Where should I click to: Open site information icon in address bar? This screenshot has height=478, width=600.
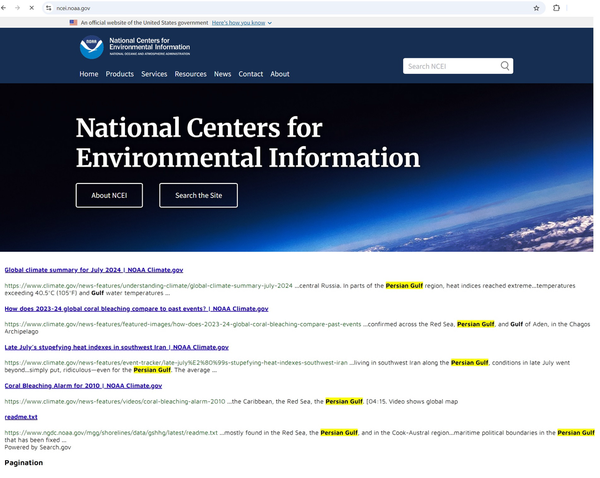click(49, 8)
